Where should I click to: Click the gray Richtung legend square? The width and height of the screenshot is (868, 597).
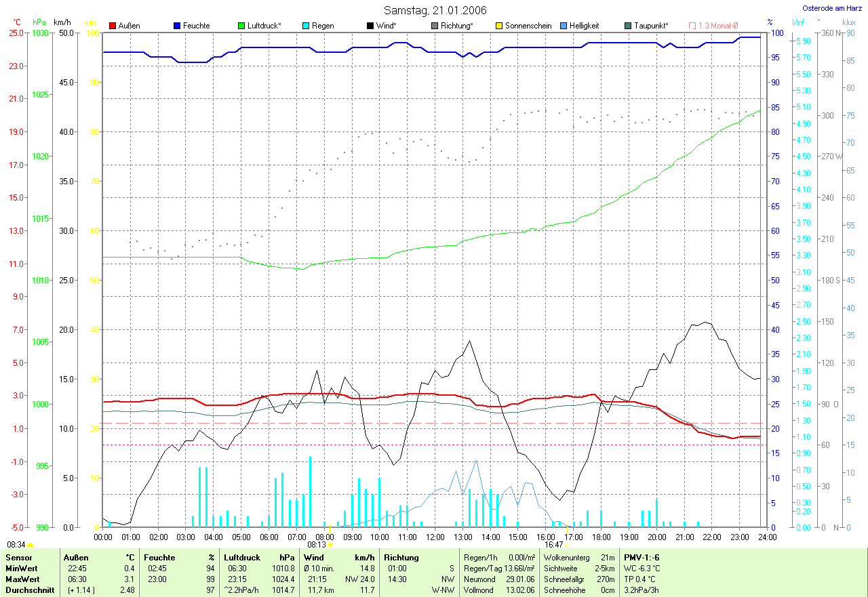[x=435, y=26]
